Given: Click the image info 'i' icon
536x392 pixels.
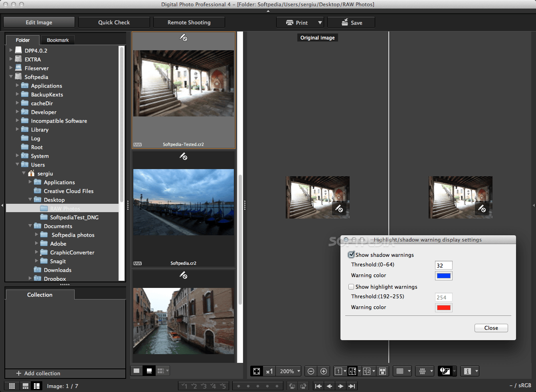Looking at the screenshot, I should click(x=467, y=371).
